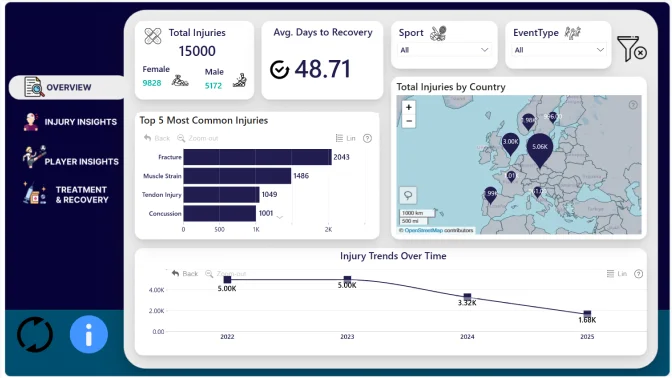Switch to Treatment & Recovery page
Screen dimensions: 672x378
pos(66,194)
